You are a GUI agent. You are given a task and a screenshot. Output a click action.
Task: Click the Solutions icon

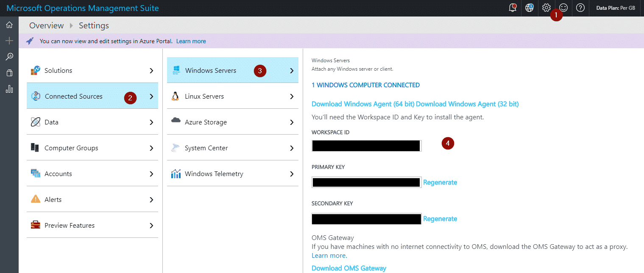pos(36,70)
